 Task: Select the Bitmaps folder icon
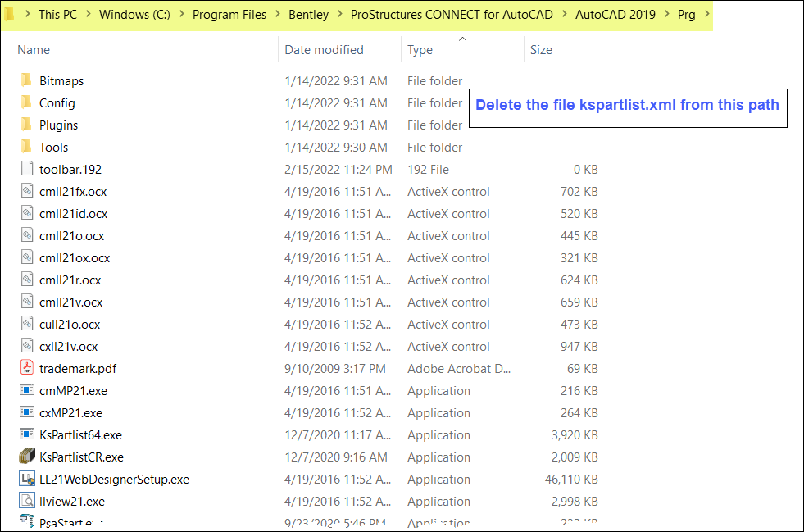click(x=27, y=80)
